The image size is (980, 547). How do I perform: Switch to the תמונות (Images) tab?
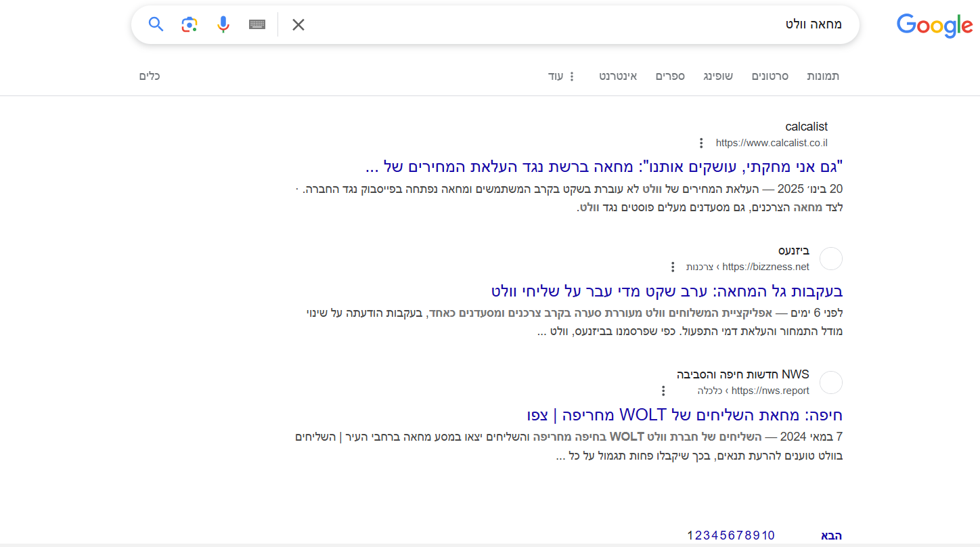click(823, 76)
